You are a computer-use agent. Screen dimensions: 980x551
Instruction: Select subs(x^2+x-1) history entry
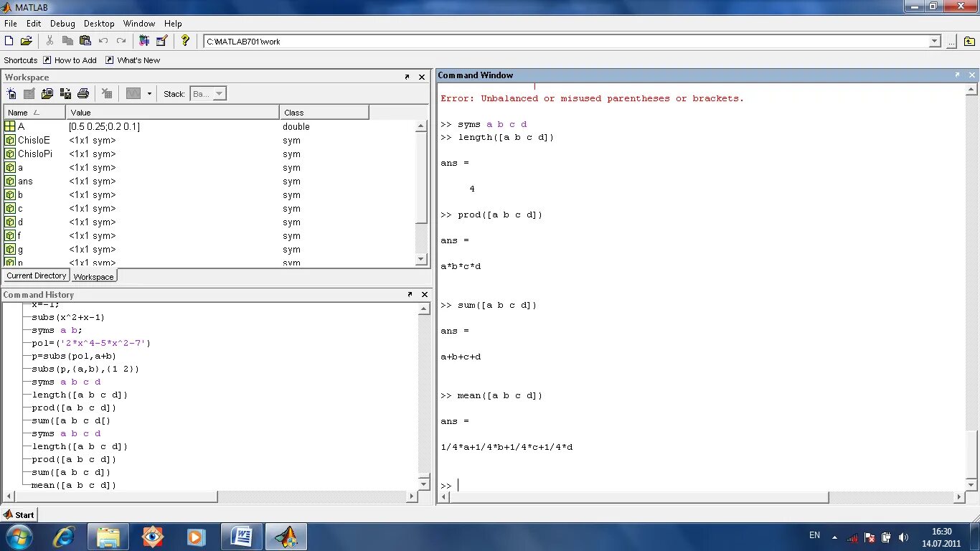point(68,317)
